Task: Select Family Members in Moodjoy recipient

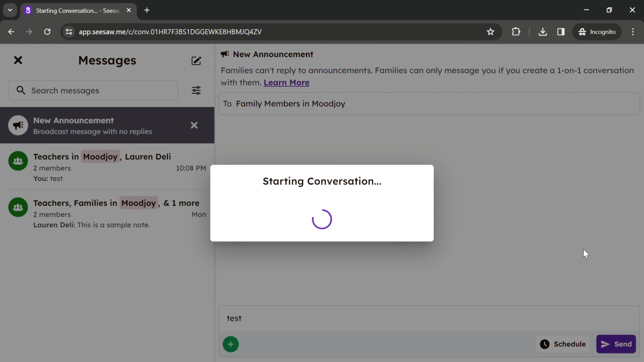Action: coord(291,103)
